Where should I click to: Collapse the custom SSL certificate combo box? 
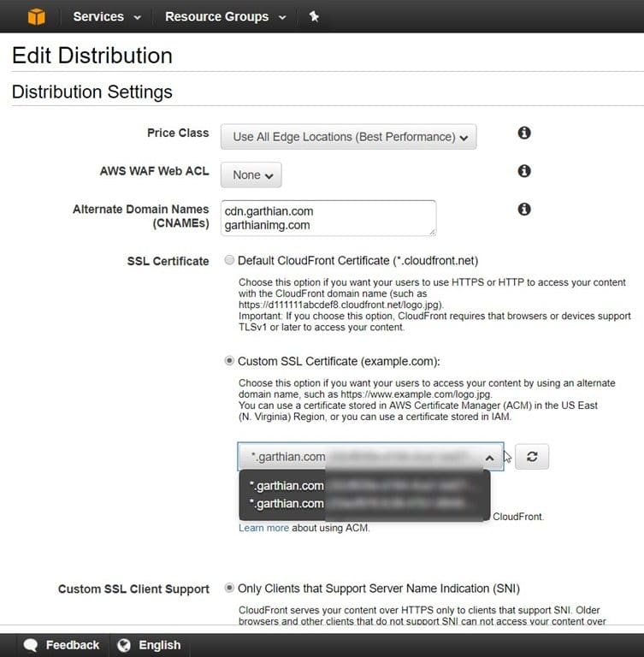click(x=370, y=456)
